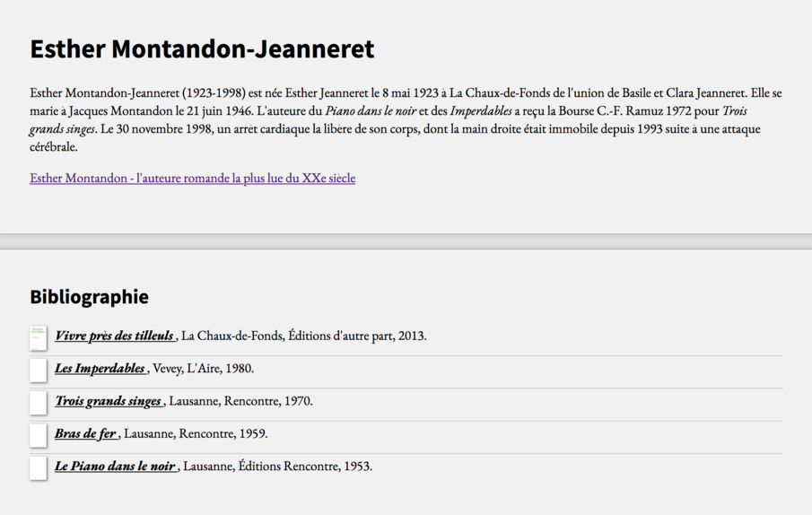The width and height of the screenshot is (812, 515).
Task: Click 'Lausanne, Rencontre, 1970' publication text
Action: (240, 401)
